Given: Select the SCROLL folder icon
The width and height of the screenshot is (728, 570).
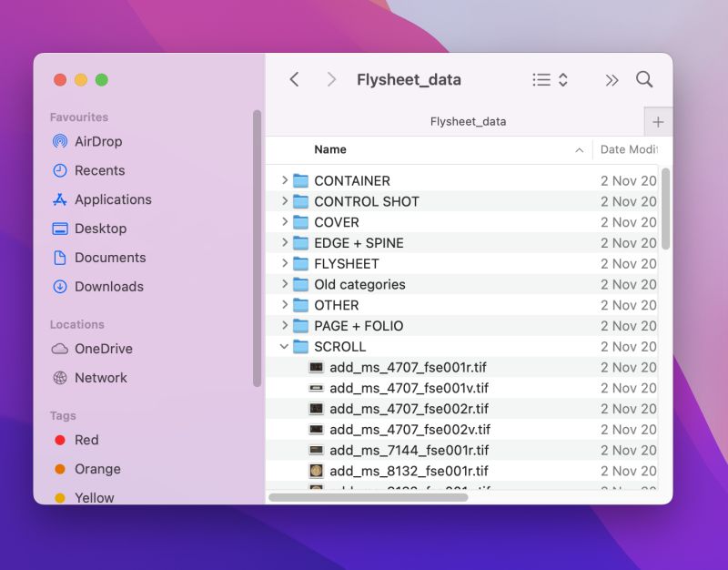Looking at the screenshot, I should 301,347.
